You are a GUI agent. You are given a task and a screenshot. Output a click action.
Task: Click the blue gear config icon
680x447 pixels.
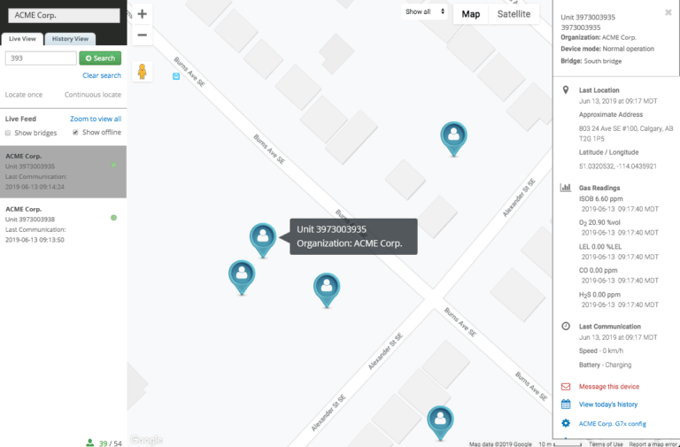566,423
